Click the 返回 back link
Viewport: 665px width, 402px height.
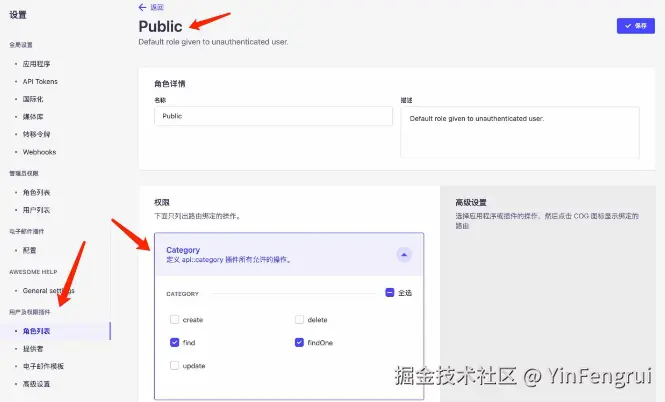[156, 7]
